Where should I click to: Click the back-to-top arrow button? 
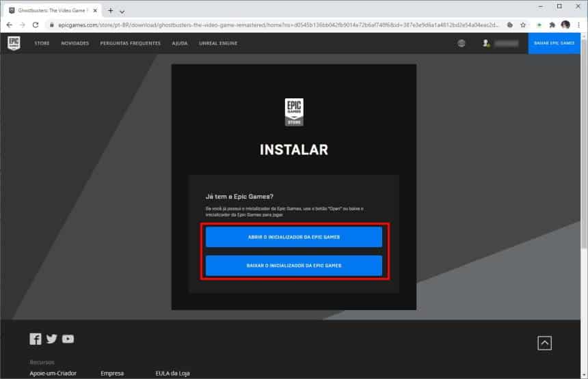(x=544, y=343)
